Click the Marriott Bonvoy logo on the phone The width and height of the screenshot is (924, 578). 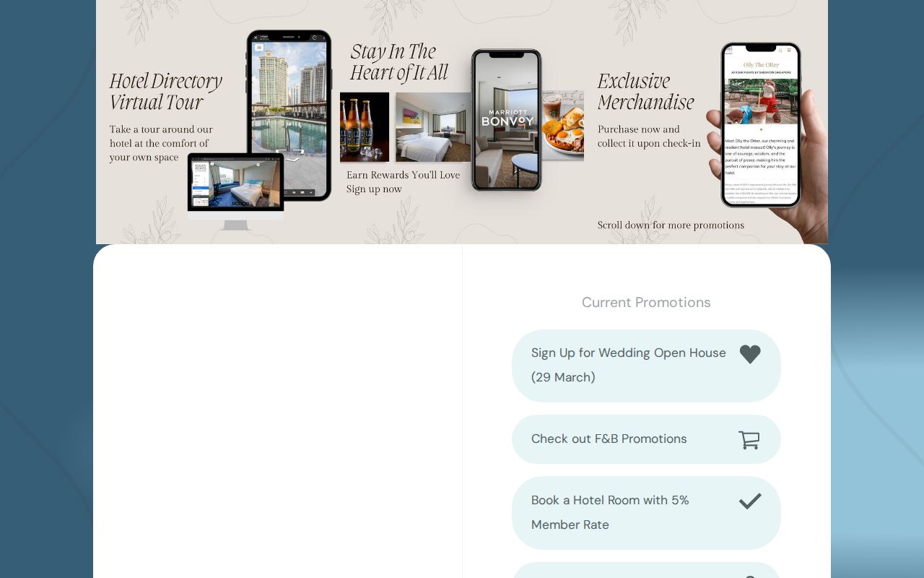tap(507, 118)
